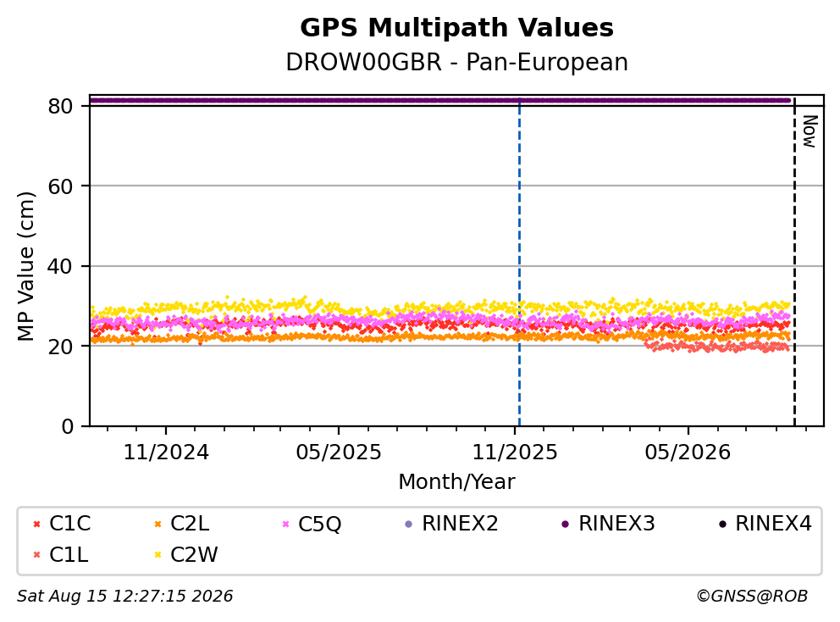Screen dimensions: 840x622
Task: Click the C2W yellow legend marker
Action: 157,555
